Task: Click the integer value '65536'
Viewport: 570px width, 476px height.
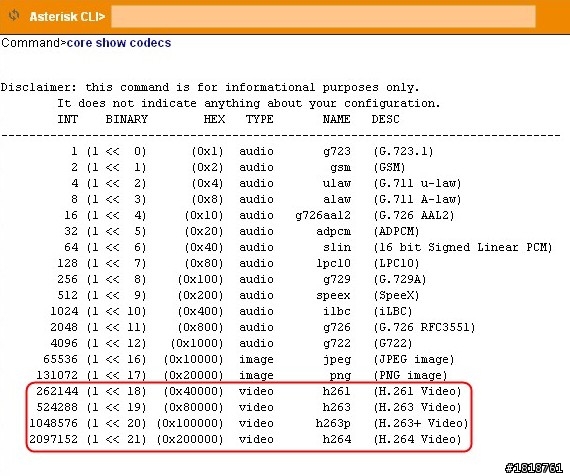Action: click(x=61, y=359)
